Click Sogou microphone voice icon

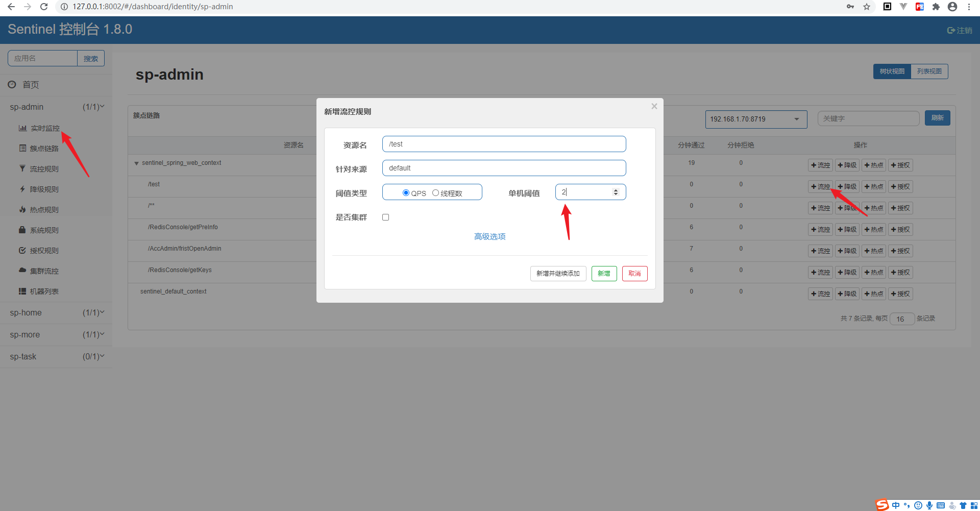(929, 505)
